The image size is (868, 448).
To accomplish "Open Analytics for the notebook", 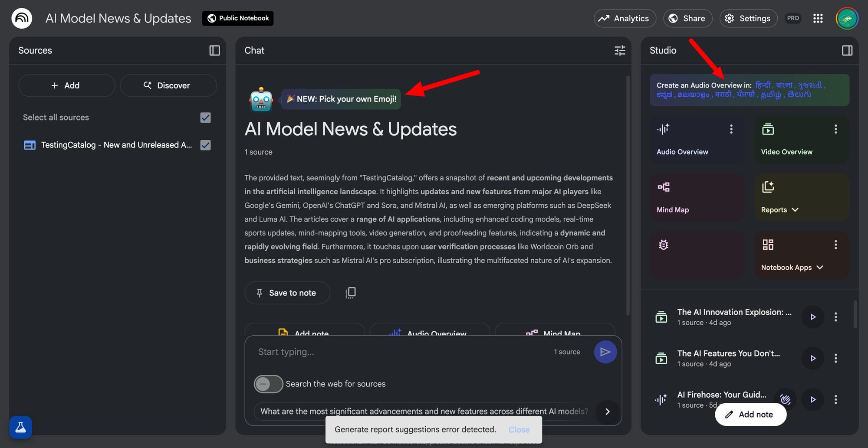I will tap(625, 18).
